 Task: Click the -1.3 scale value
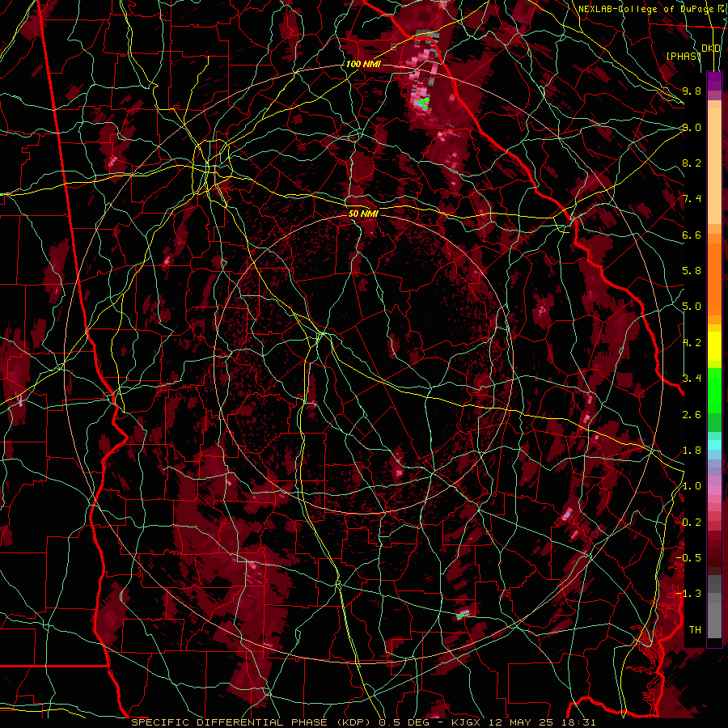coord(689,594)
